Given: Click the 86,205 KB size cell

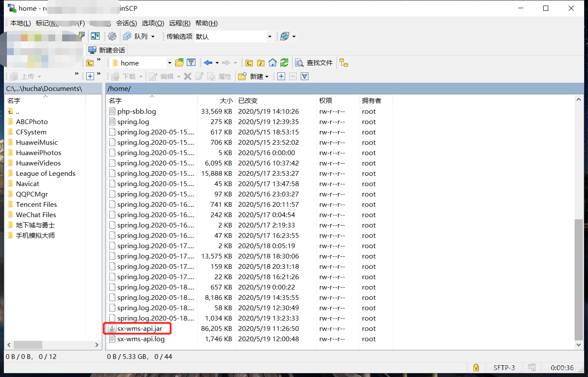Looking at the screenshot, I should (217, 328).
